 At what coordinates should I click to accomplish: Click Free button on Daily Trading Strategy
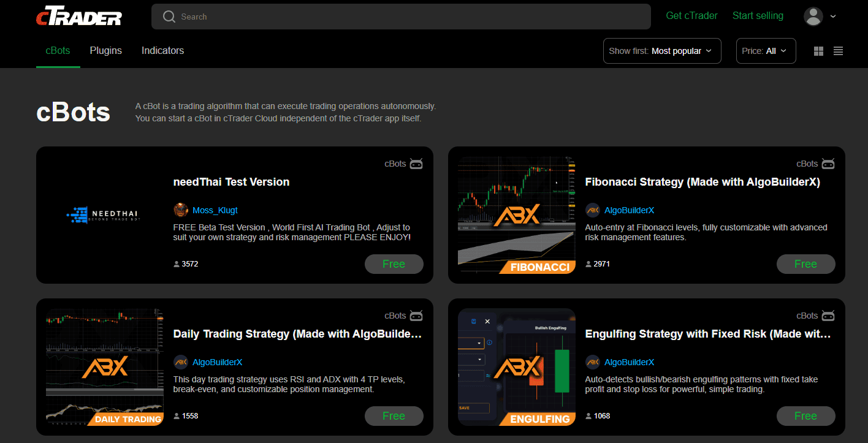tap(394, 416)
